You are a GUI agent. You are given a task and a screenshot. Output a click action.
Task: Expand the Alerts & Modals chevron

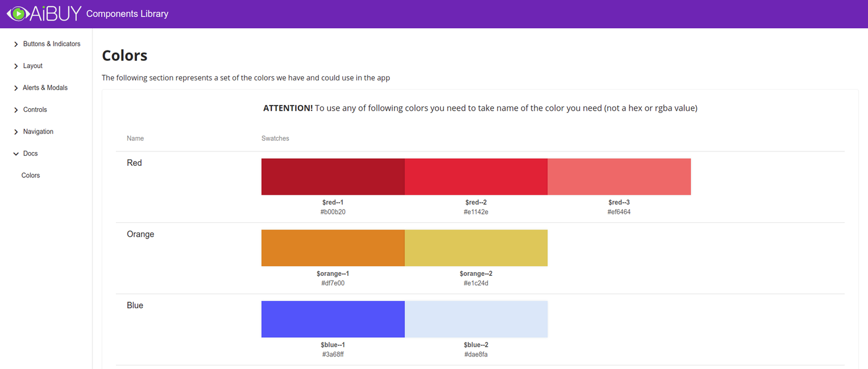[x=16, y=88]
